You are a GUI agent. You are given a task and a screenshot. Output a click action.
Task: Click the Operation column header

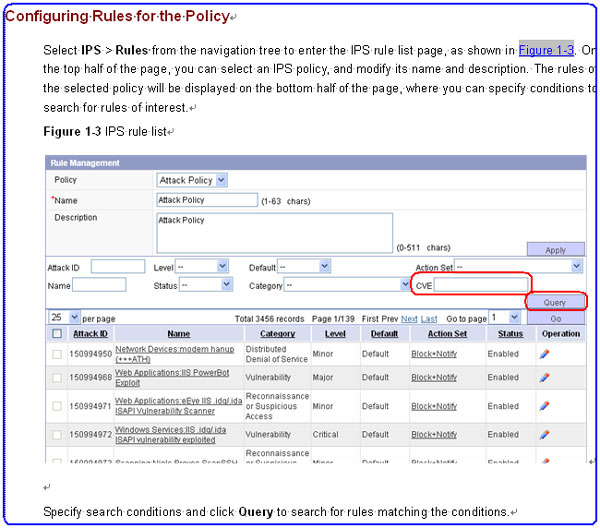pos(561,334)
